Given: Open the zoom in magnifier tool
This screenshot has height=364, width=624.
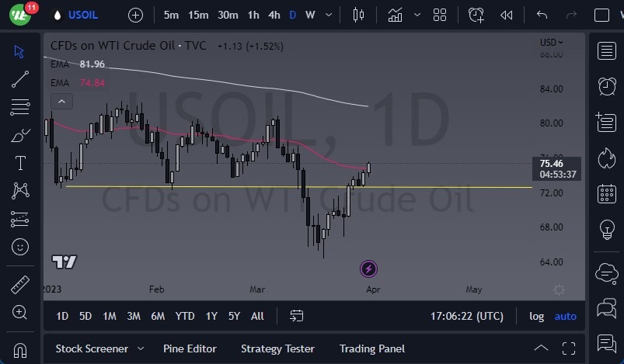Looking at the screenshot, I should 20,312.
